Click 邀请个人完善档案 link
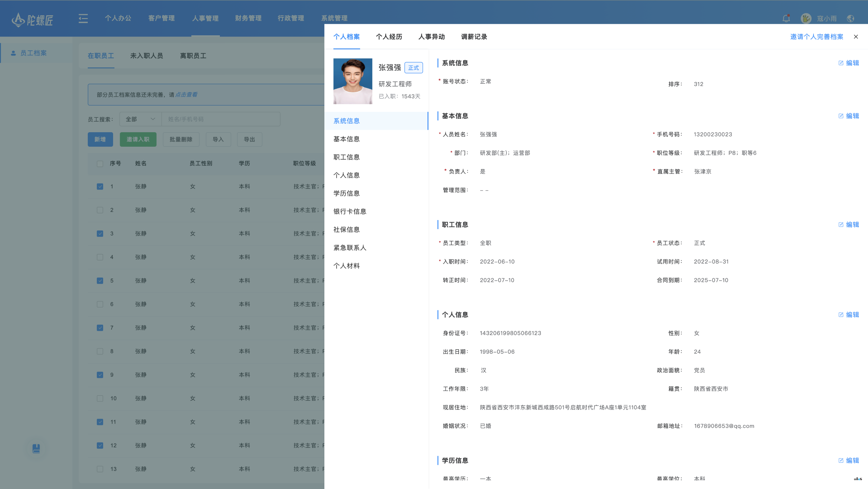This screenshot has height=489, width=868. (x=817, y=37)
